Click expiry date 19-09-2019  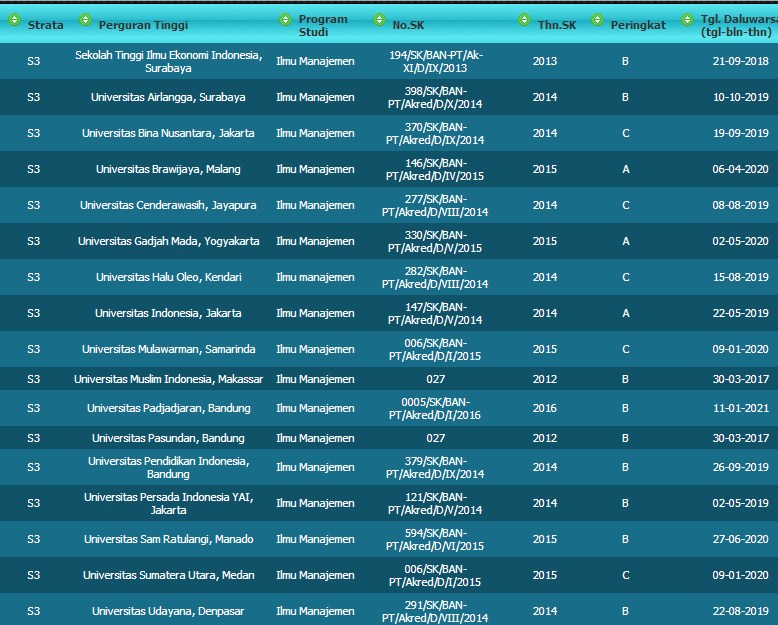pyautogui.click(x=741, y=133)
